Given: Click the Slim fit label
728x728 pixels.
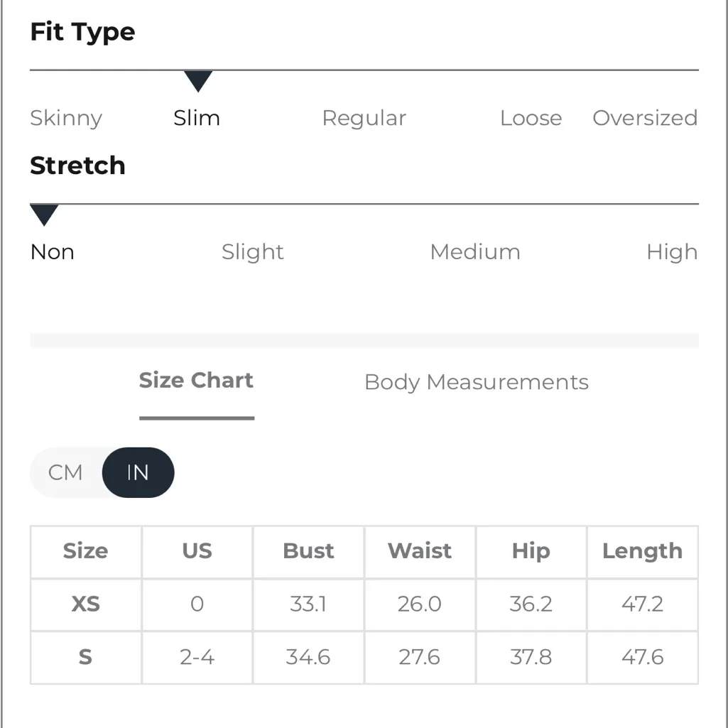Looking at the screenshot, I should (x=197, y=118).
